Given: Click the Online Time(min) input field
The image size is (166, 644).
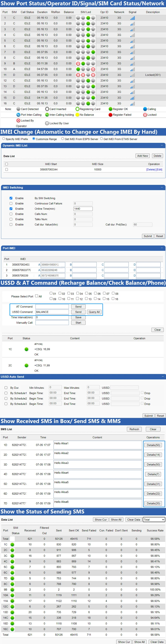Looking at the screenshot, I should pos(83,209).
